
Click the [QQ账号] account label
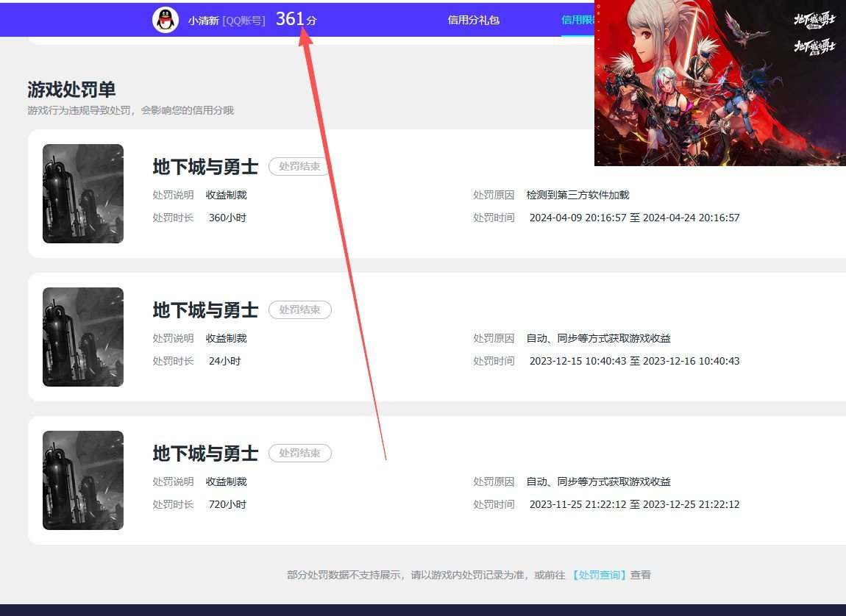[x=244, y=21]
